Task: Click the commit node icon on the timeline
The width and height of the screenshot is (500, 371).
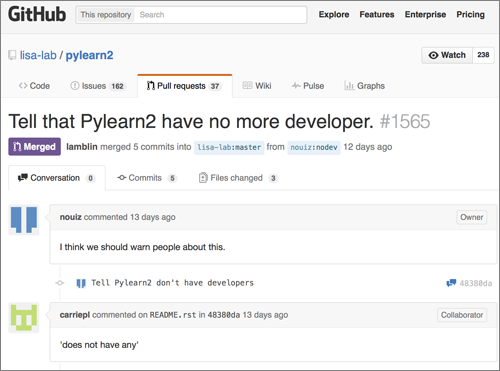Action: pyautogui.click(x=60, y=283)
